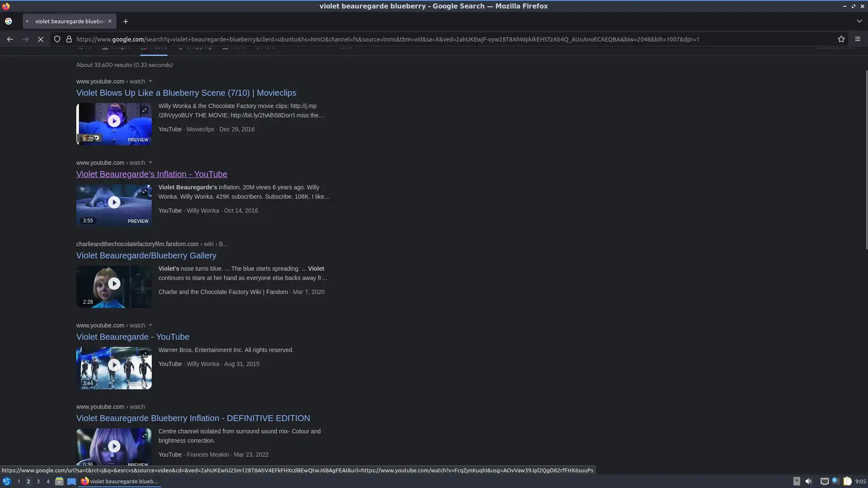The image size is (868, 488).
Task: Bookmark this page with the star icon
Action: point(841,39)
